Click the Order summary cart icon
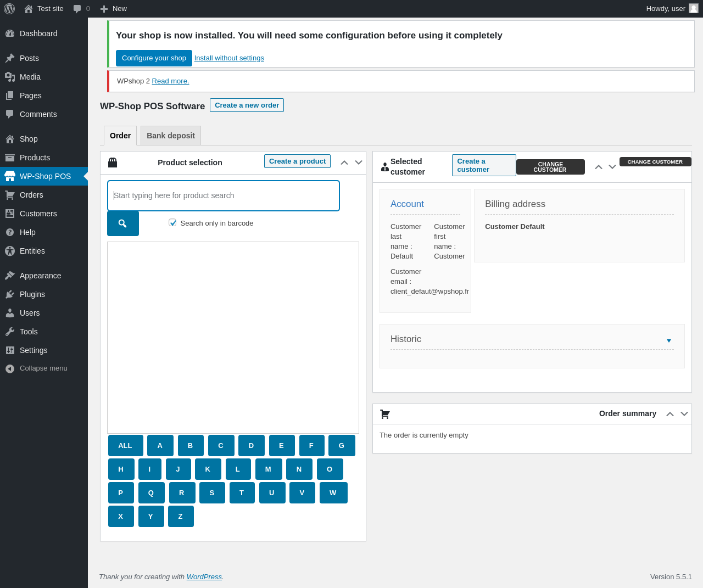 (385, 414)
